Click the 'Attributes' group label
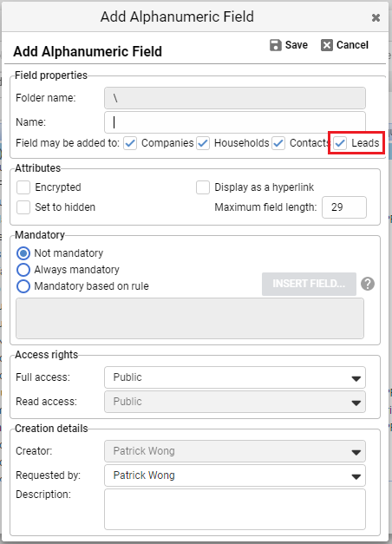 tap(38, 168)
